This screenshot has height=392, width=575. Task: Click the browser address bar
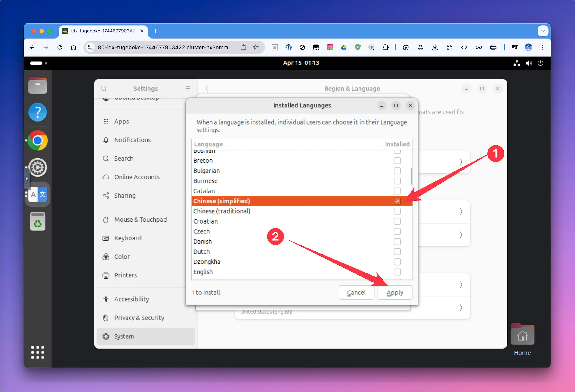pos(164,47)
